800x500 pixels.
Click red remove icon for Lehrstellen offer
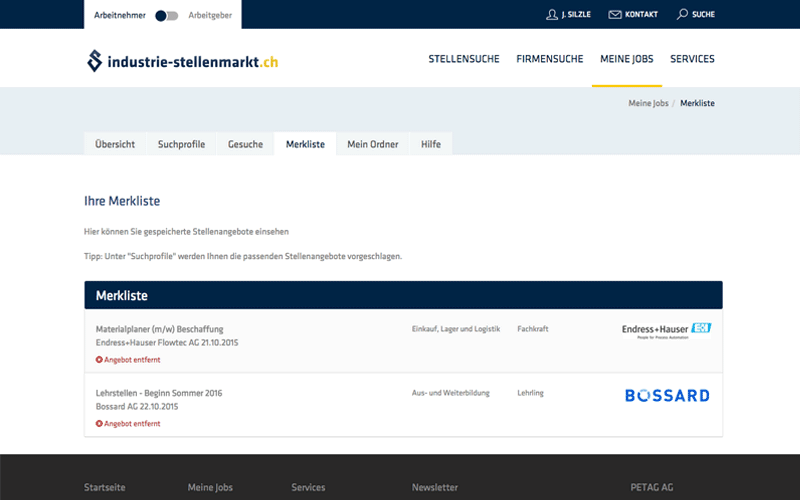click(100, 423)
